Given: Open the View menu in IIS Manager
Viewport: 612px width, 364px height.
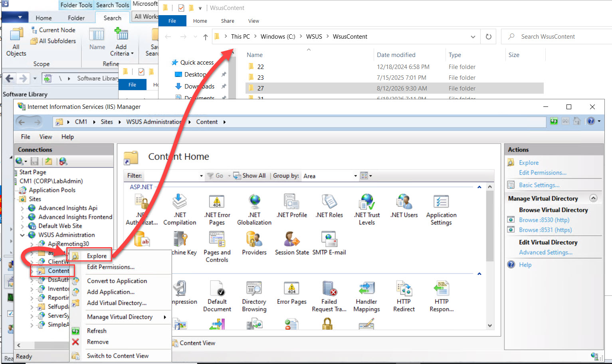Looking at the screenshot, I should click(46, 137).
